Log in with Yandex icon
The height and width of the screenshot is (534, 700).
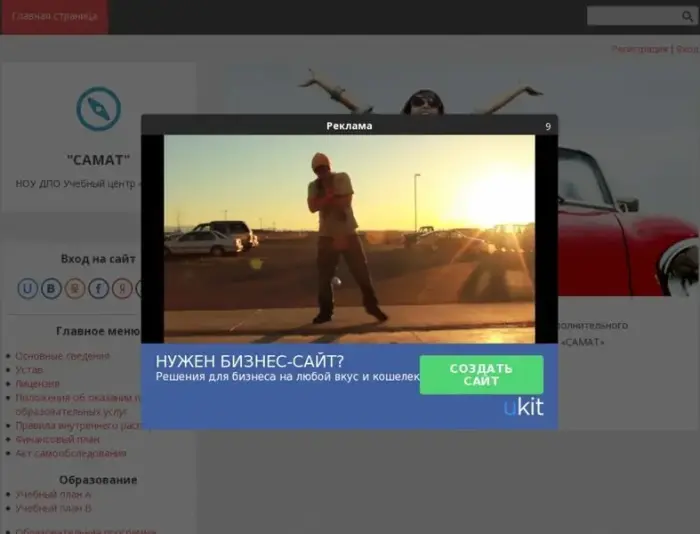point(122,289)
